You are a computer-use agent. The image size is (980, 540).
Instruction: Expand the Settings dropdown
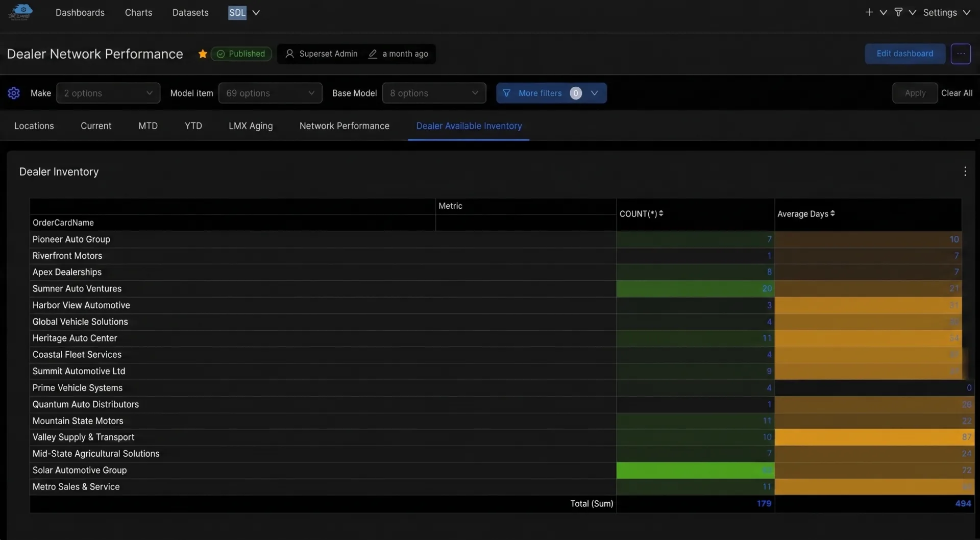point(966,13)
